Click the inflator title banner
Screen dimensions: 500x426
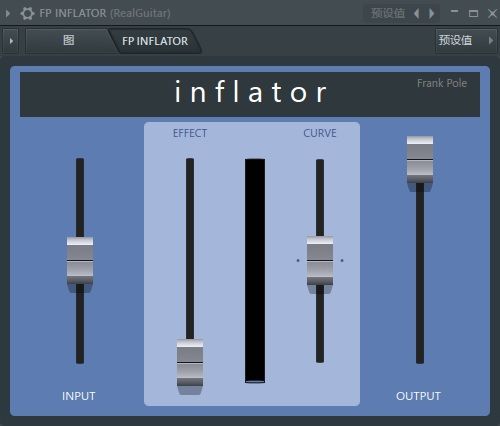pos(250,94)
